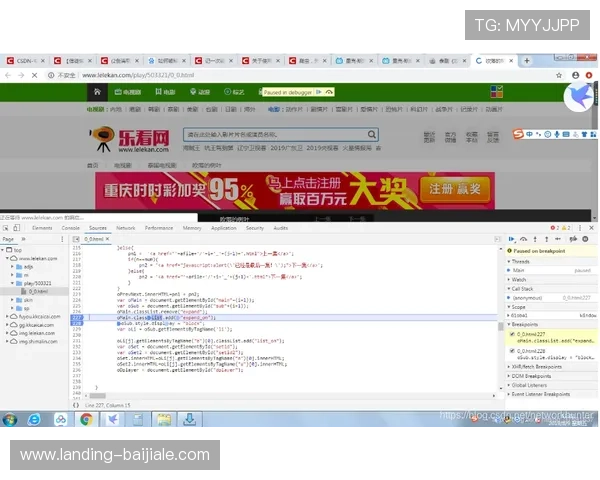This screenshot has height=480, width=600.
Task: Uncheck breakpoint 0_0.html:227
Action: coord(512,334)
